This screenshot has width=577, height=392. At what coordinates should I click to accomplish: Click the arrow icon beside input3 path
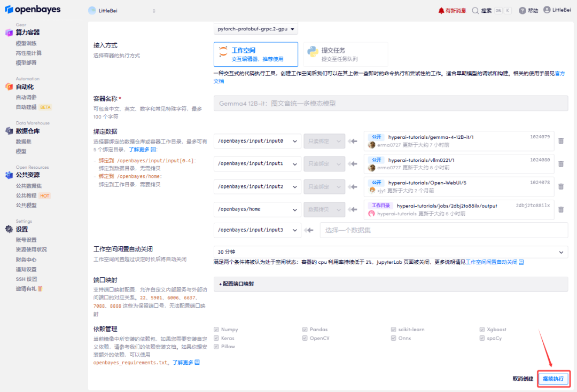(309, 230)
